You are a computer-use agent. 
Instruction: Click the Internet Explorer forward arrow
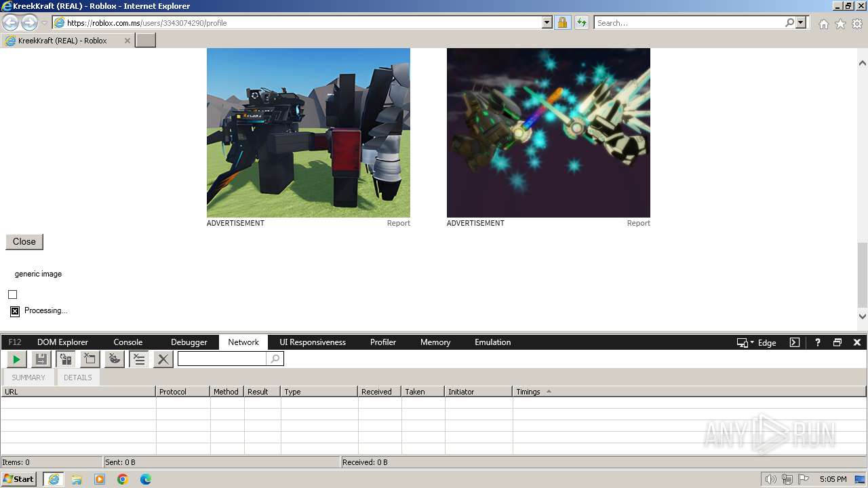(x=29, y=22)
